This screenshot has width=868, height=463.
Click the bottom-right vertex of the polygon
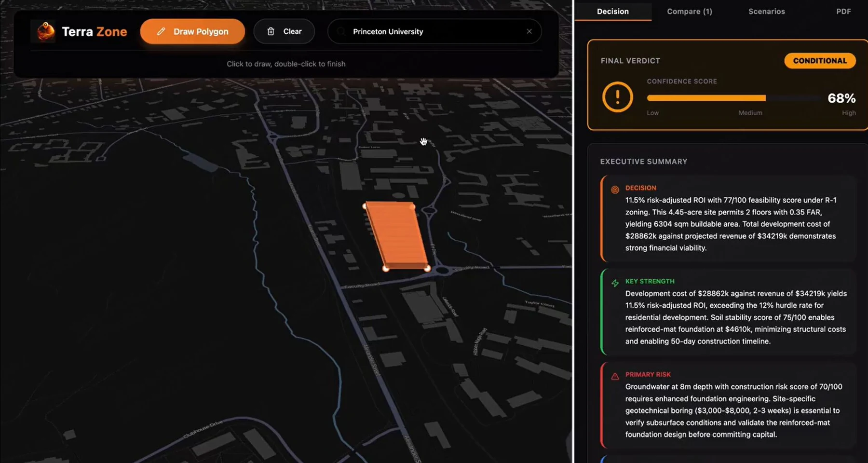pos(427,268)
